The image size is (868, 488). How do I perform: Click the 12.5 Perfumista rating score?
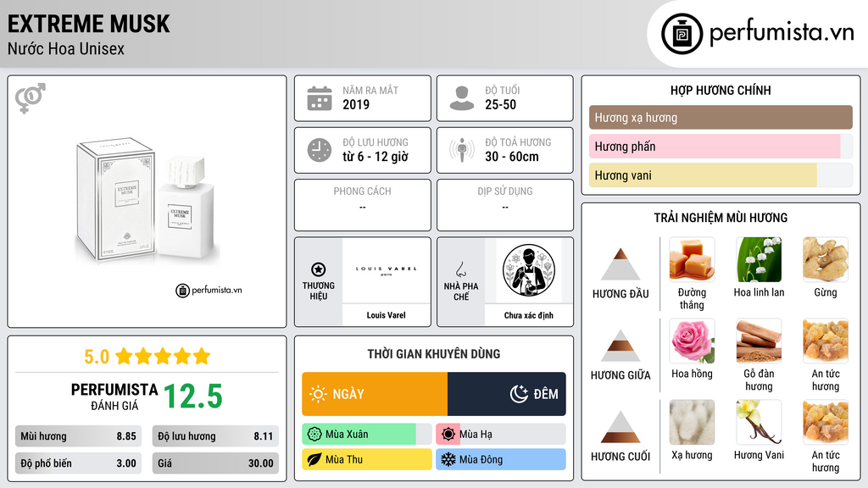click(193, 396)
